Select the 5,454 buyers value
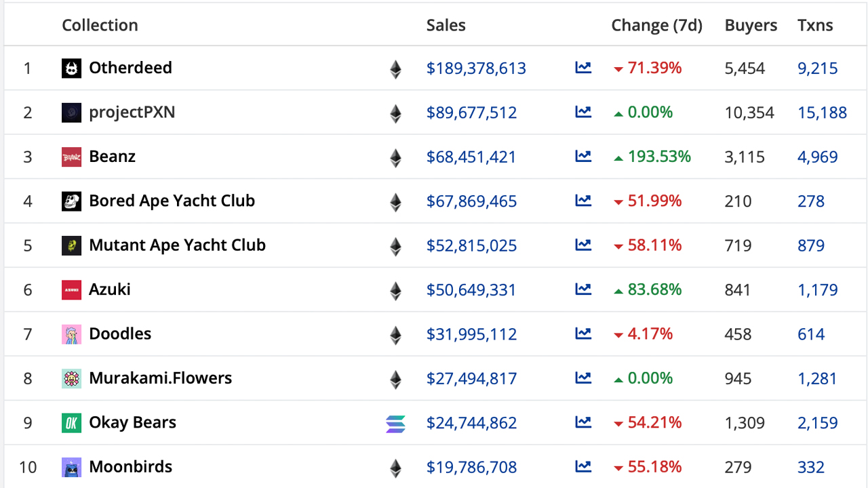The height and width of the screenshot is (488, 868). click(745, 68)
